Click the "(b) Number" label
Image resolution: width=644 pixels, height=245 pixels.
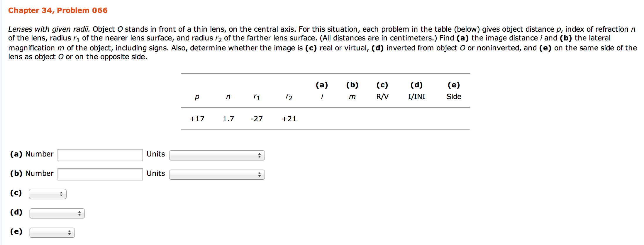click(32, 173)
